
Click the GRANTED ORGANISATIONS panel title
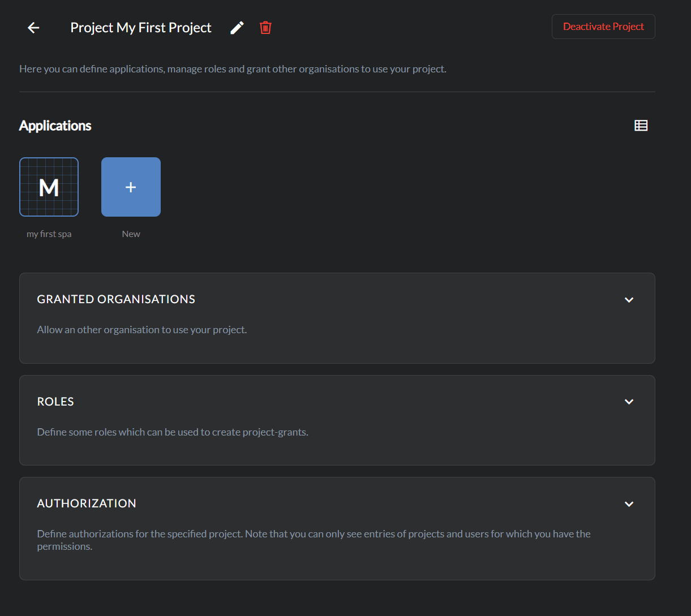click(116, 299)
